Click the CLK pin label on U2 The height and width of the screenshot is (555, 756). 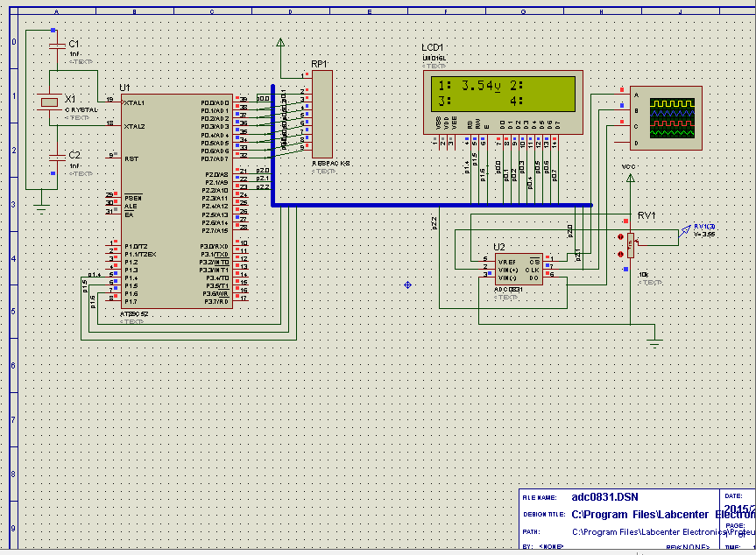coord(533,270)
